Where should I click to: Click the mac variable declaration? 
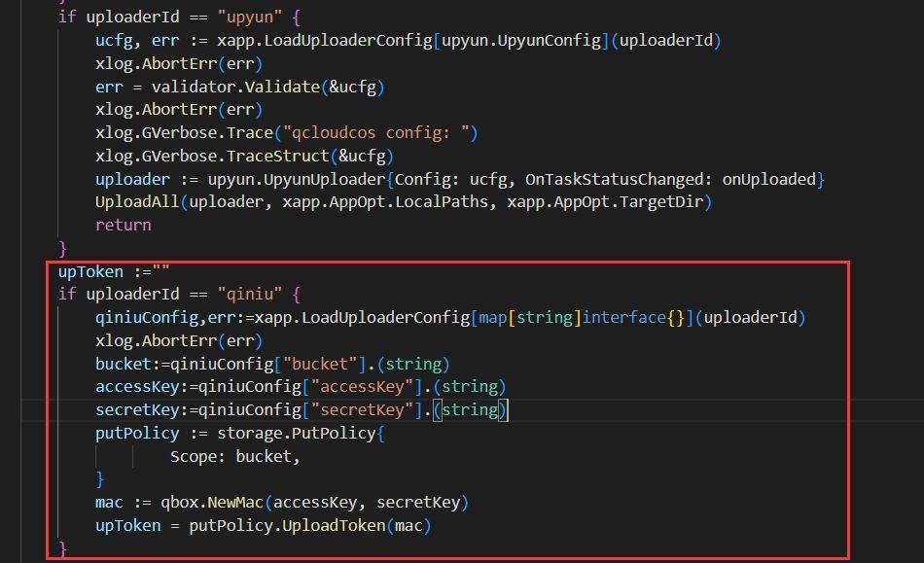point(109,503)
